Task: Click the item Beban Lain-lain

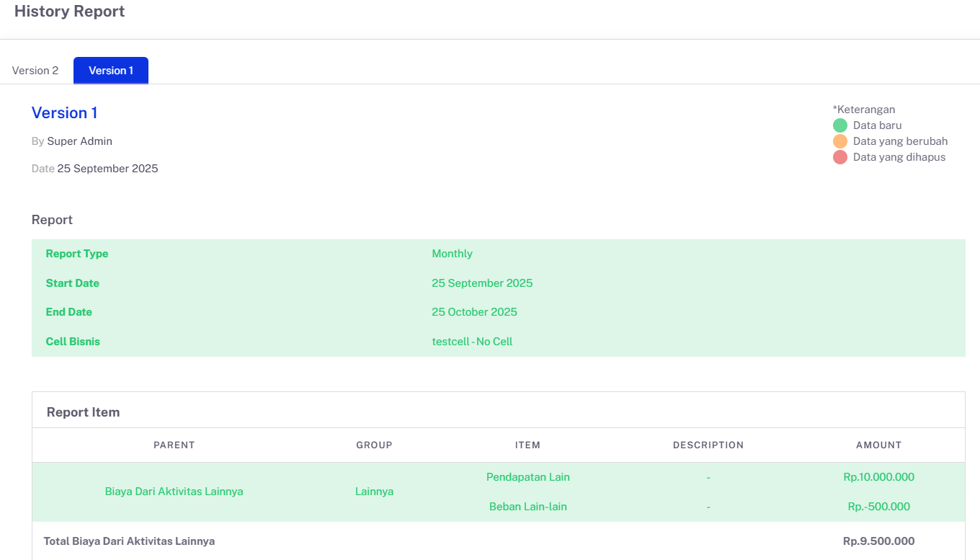Action: point(528,507)
